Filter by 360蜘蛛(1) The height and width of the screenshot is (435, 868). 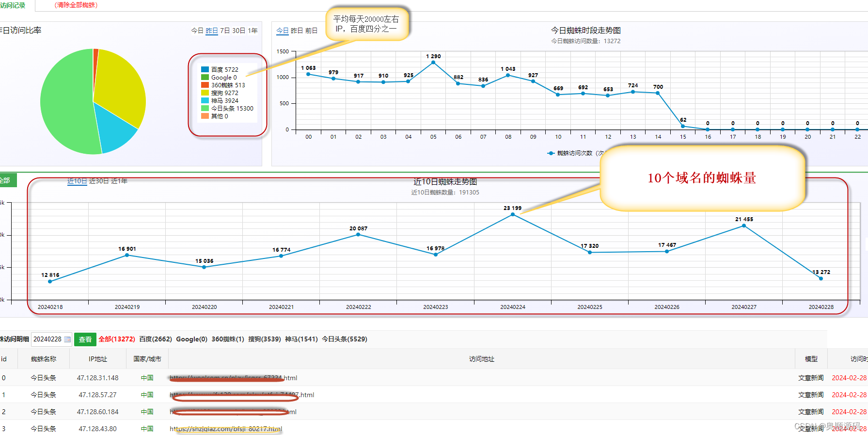[228, 339]
